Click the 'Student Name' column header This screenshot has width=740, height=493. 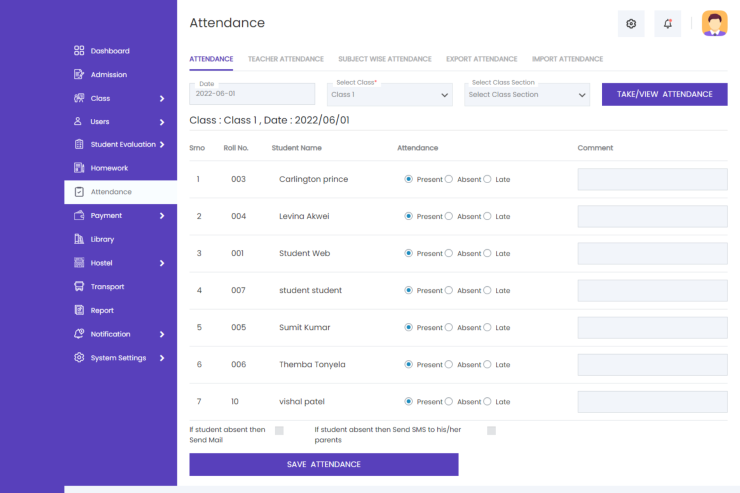[296, 148]
